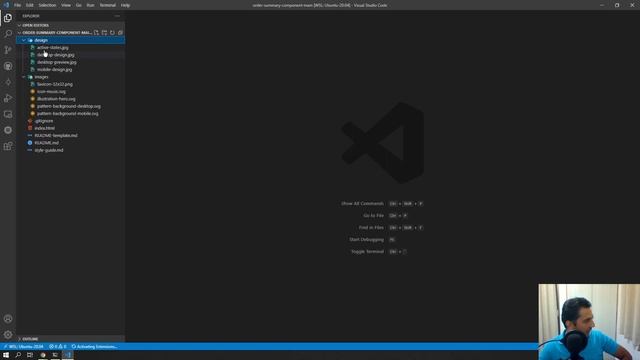
Task: Open the Terminal menu
Action: 108,5
